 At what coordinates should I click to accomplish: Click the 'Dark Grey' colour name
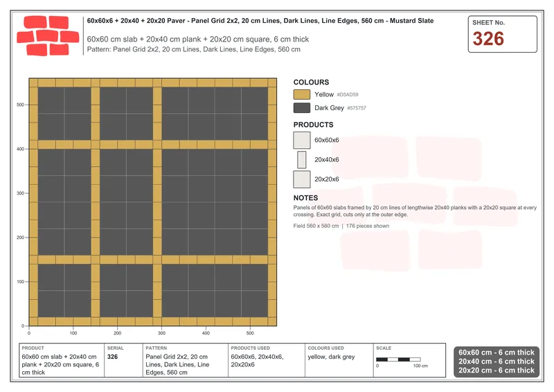[x=329, y=108]
